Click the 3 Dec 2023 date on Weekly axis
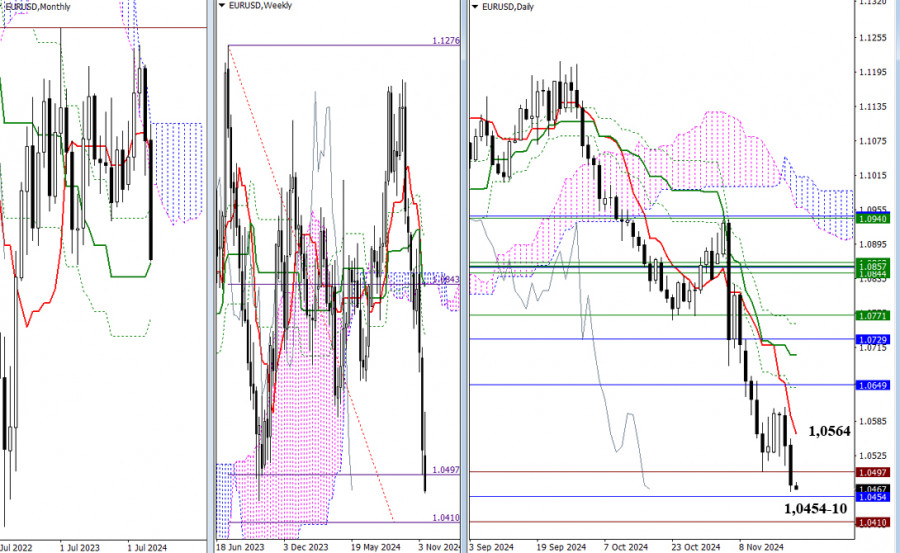Screen dimensions: 900x553 coord(306,547)
